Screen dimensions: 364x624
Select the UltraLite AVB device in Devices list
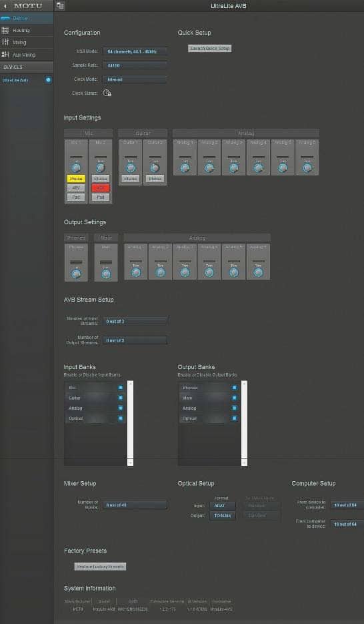[x=16, y=80]
